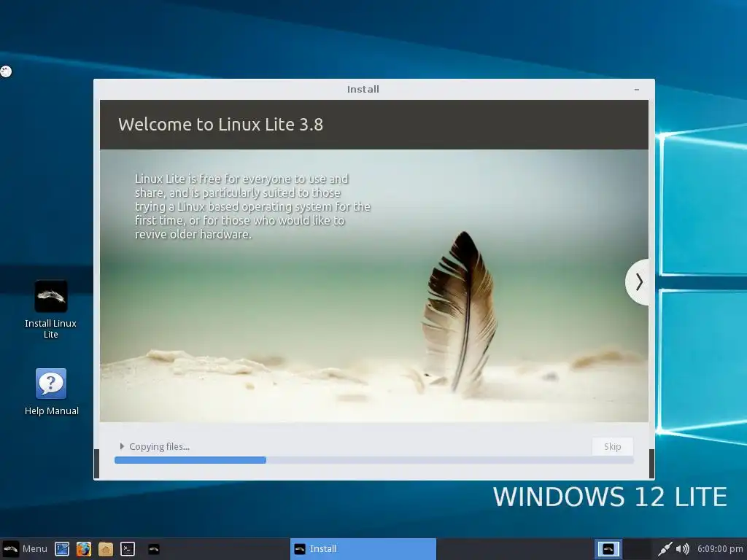Open the network connection tray icon

coord(665,549)
